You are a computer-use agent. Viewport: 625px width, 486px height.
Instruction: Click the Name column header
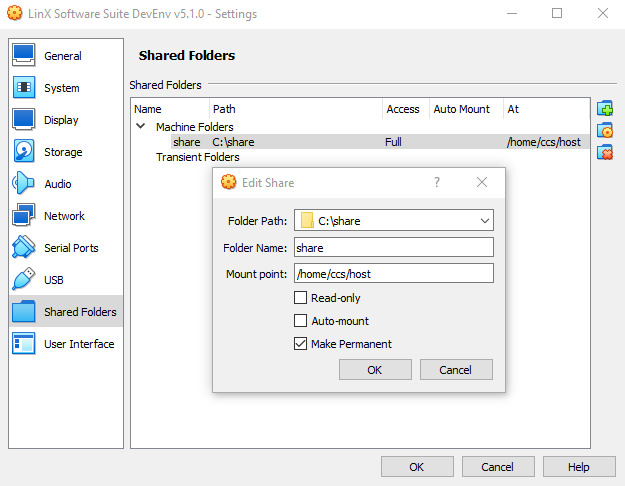point(170,108)
